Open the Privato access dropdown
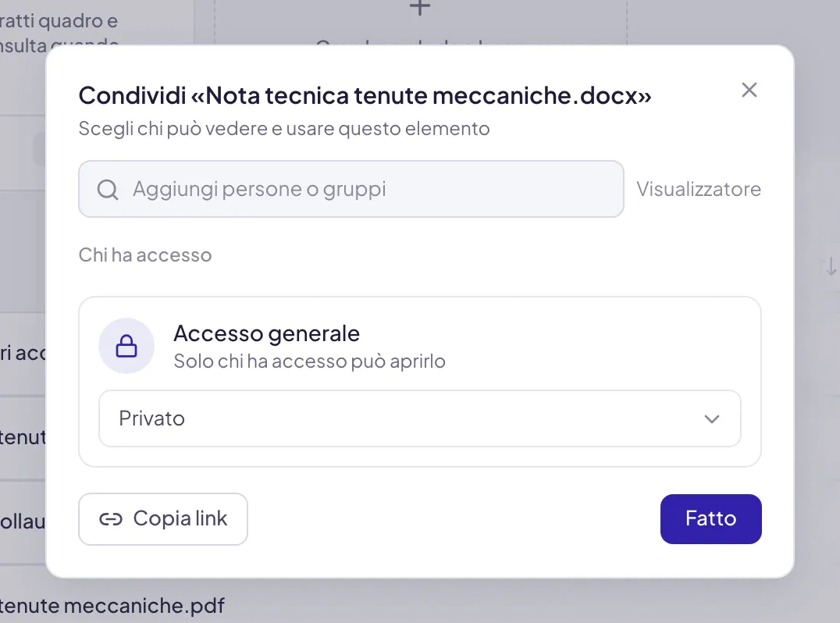Image resolution: width=840 pixels, height=623 pixels. (419, 418)
